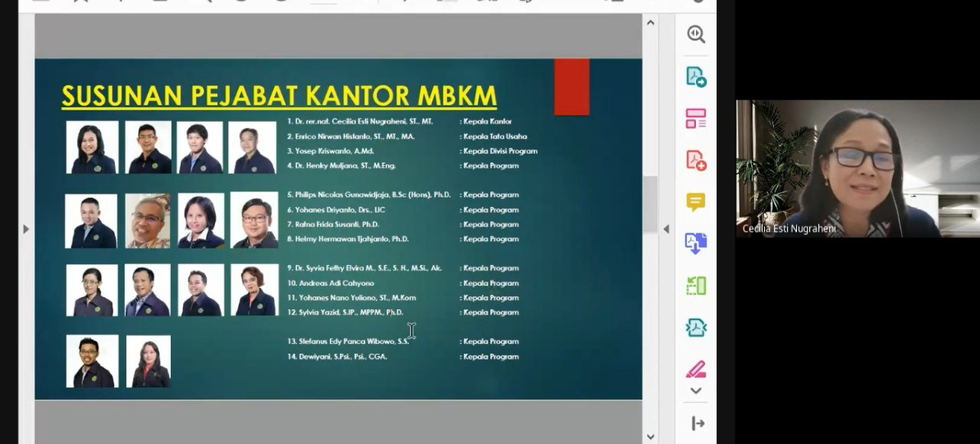Open the blue Combine Files tool
Image resolution: width=980 pixels, height=444 pixels.
[x=695, y=243]
